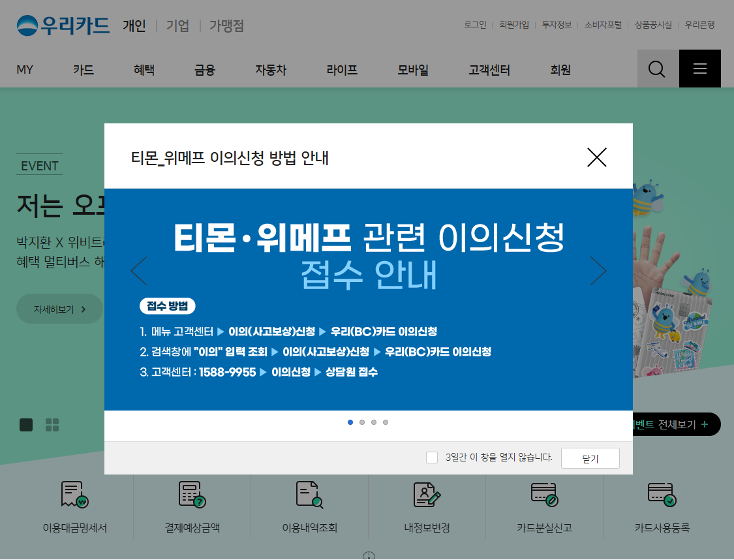734x560 pixels.
Task: Open the 금융 menu
Action: coord(205,70)
